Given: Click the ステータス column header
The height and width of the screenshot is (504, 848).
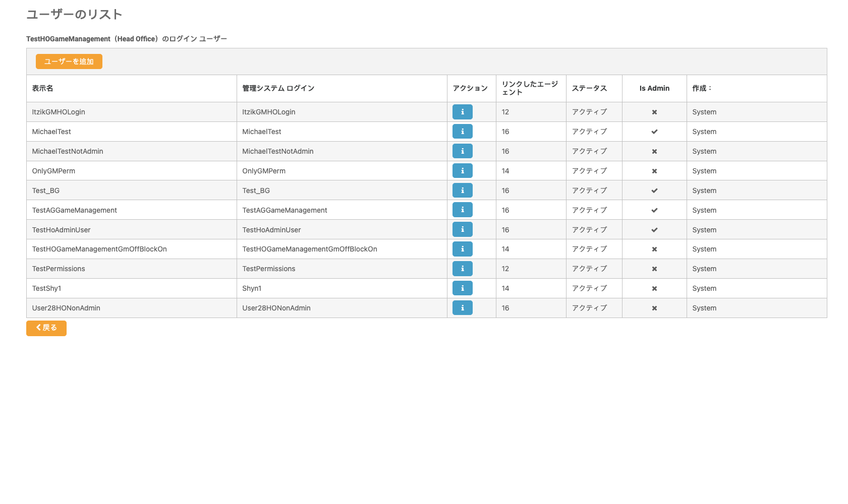Looking at the screenshot, I should [x=589, y=88].
